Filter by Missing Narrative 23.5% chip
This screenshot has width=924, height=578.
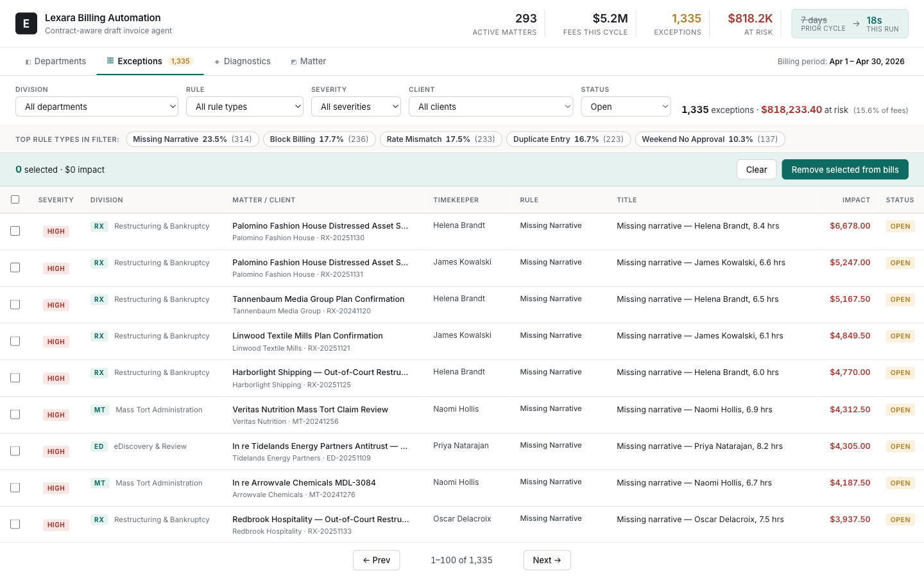[x=193, y=139]
